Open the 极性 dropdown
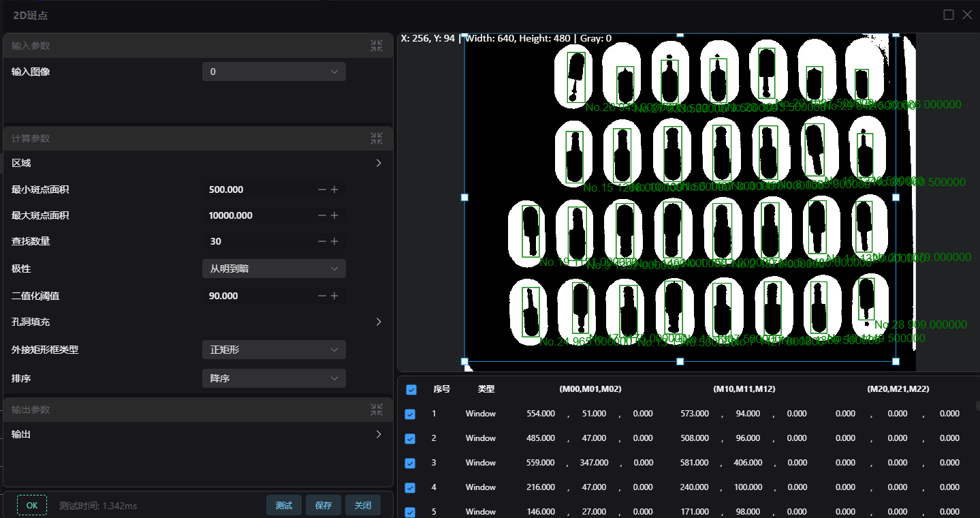 pyautogui.click(x=274, y=269)
